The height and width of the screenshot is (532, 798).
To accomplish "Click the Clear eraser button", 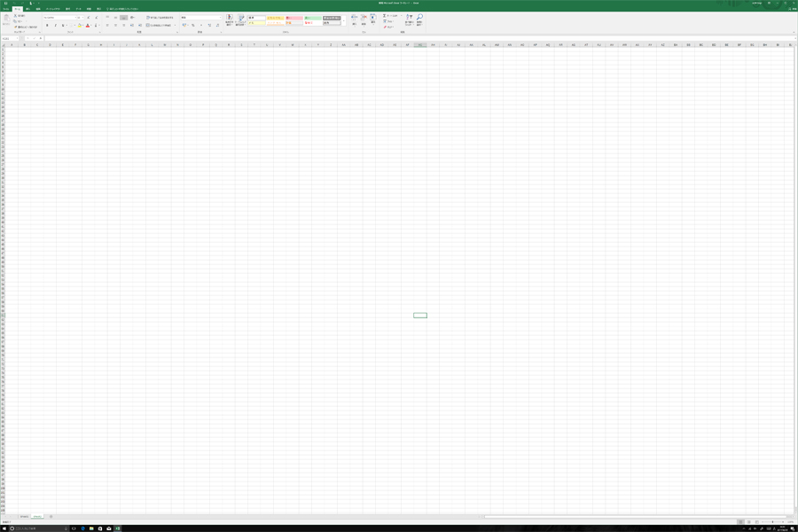I will pos(389,27).
